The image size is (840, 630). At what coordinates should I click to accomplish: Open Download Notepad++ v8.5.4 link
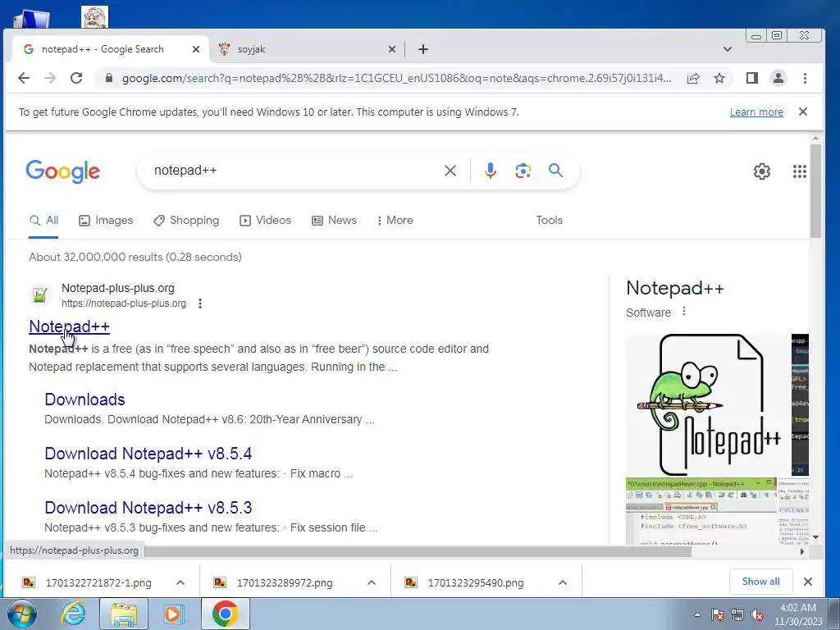pos(148,453)
